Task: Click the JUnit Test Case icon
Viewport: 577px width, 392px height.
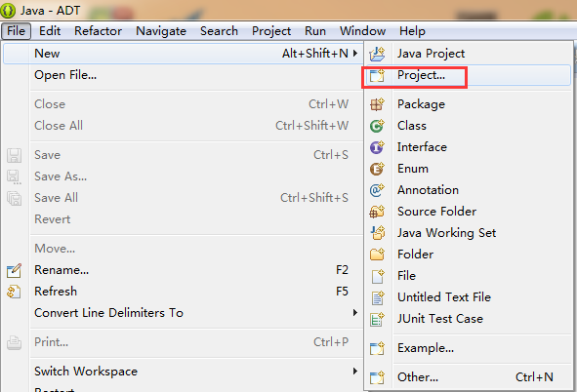Action: pos(377,319)
